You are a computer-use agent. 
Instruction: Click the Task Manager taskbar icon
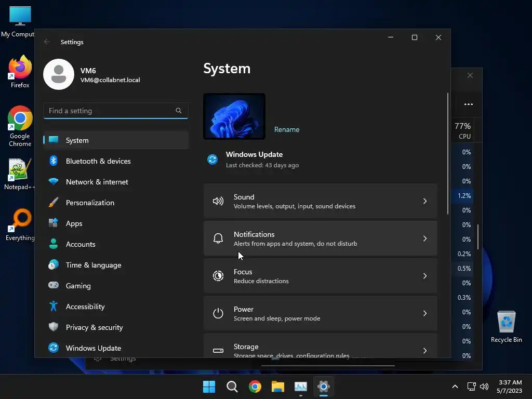point(301,387)
